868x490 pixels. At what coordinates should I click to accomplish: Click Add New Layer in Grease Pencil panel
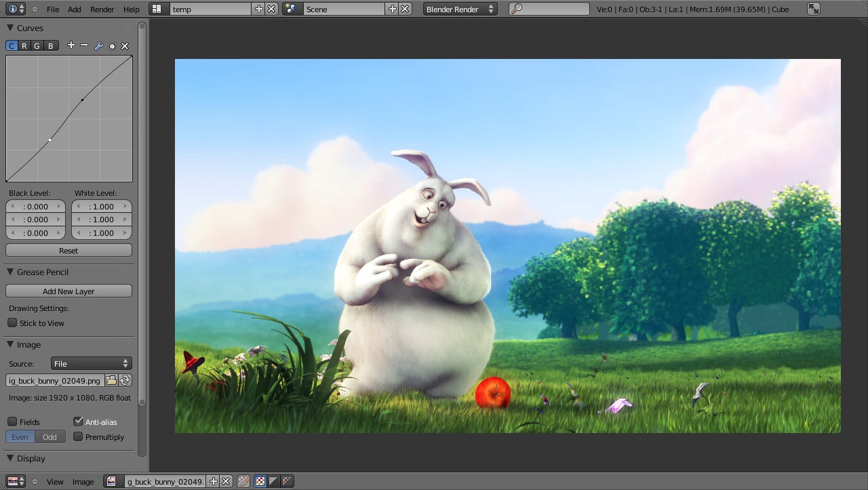68,290
